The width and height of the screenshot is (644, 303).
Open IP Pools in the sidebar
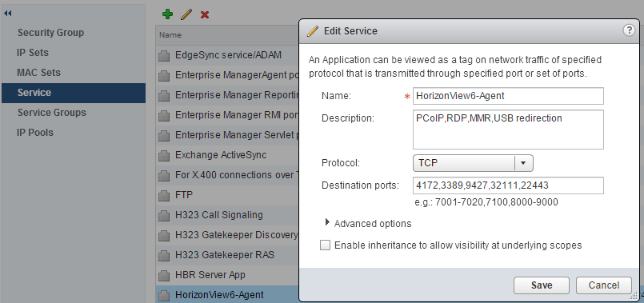tap(35, 133)
